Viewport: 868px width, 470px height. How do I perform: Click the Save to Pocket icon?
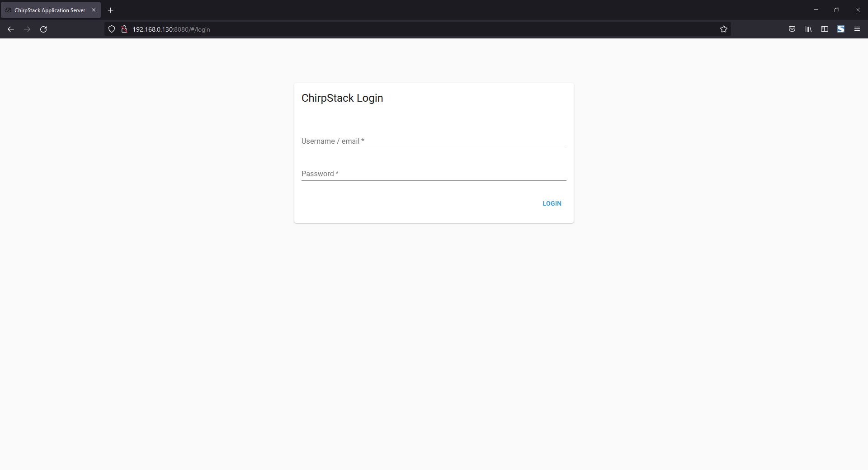click(x=792, y=29)
